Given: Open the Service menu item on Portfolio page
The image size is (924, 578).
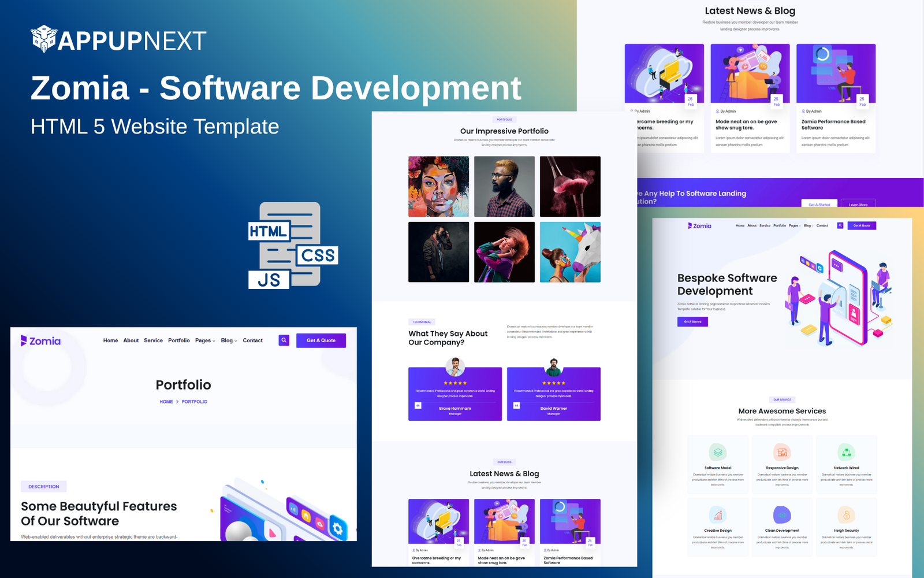Looking at the screenshot, I should click(x=153, y=340).
